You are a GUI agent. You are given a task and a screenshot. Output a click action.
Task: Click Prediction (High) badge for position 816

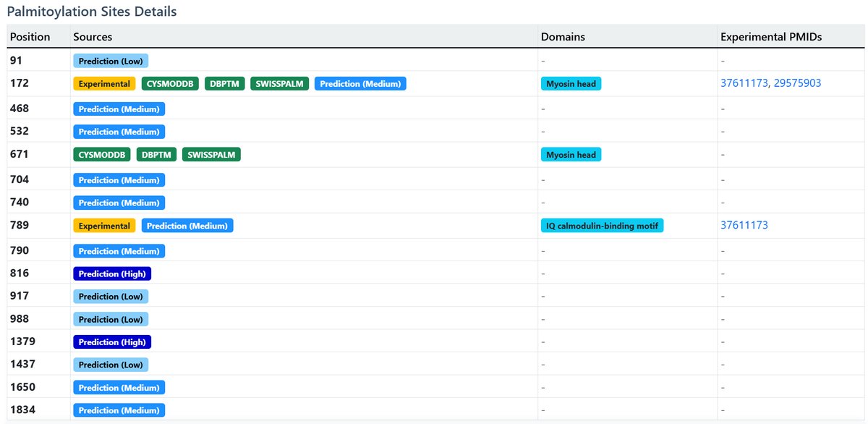112,274
